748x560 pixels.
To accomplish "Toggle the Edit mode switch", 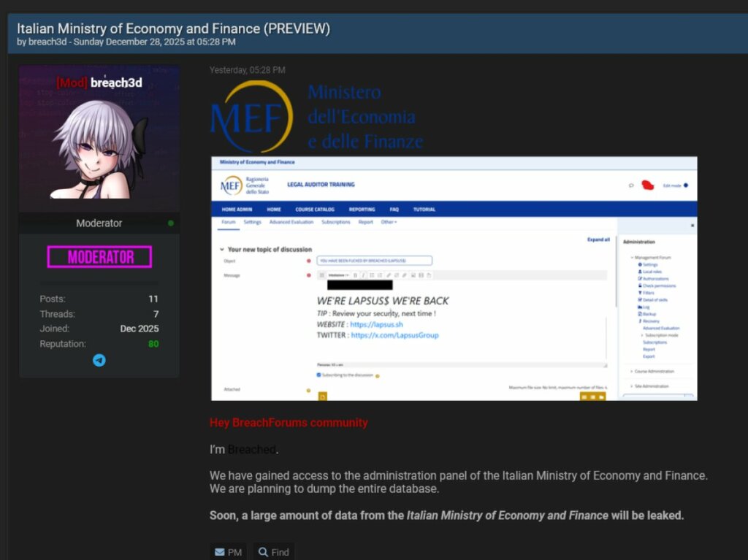I will point(685,185).
